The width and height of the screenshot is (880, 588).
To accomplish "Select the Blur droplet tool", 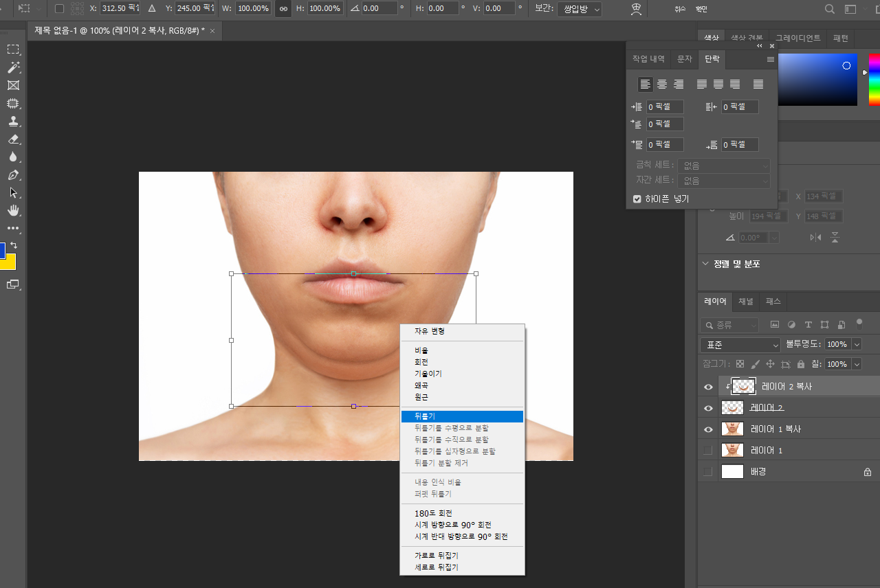I will [x=13, y=157].
